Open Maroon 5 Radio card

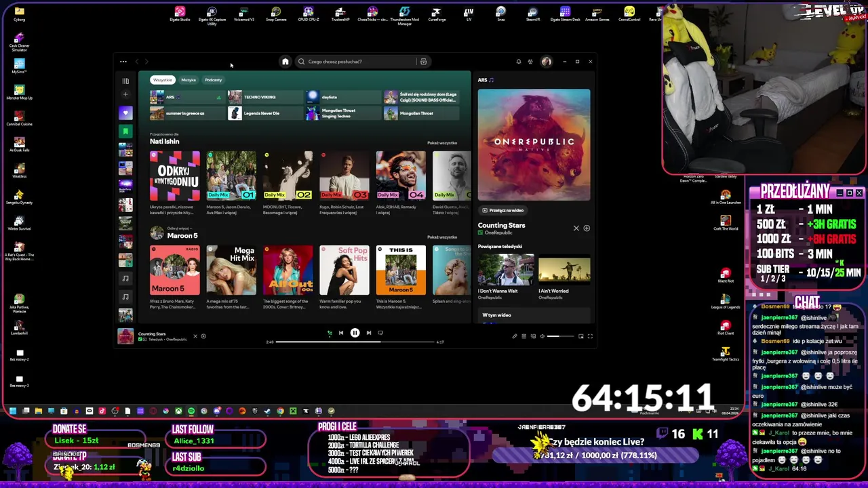click(x=175, y=270)
